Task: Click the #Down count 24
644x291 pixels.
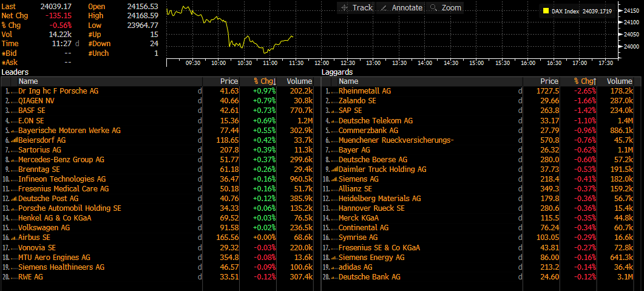Action: coord(154,44)
